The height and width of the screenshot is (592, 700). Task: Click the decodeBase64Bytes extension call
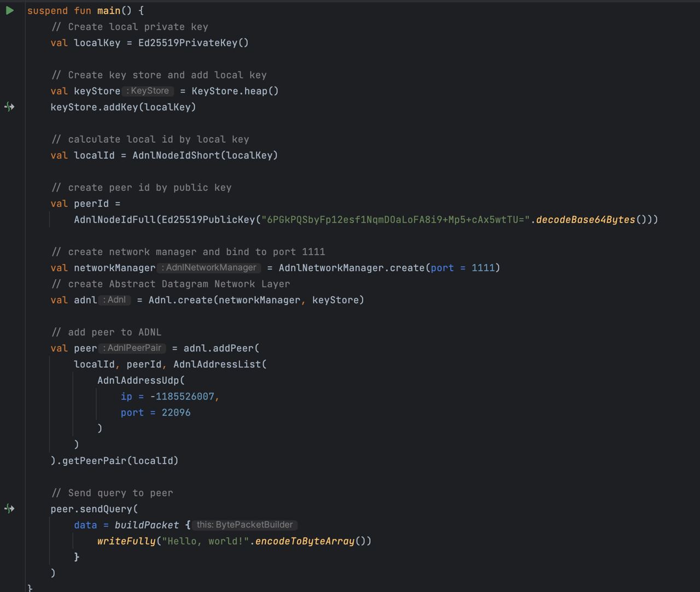pyautogui.click(x=585, y=220)
